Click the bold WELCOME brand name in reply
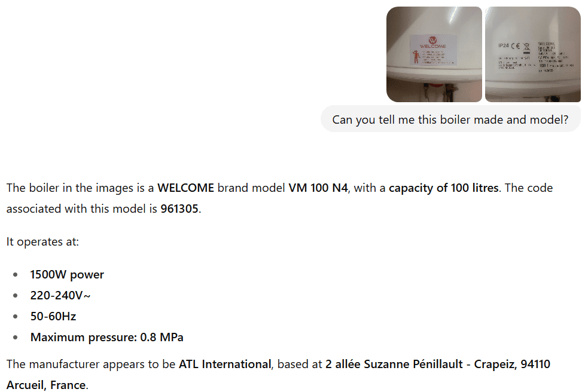Image resolution: width=585 pixels, height=392 pixels. pos(185,188)
